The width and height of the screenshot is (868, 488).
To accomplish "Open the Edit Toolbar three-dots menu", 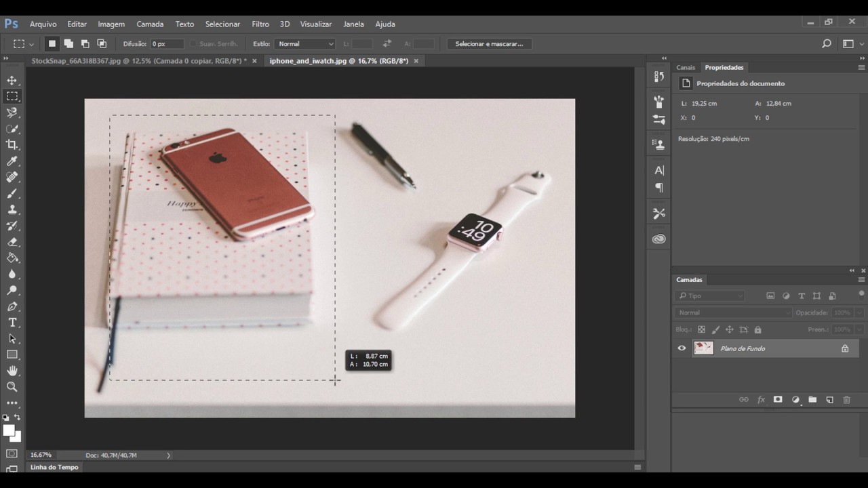I will pyautogui.click(x=12, y=403).
